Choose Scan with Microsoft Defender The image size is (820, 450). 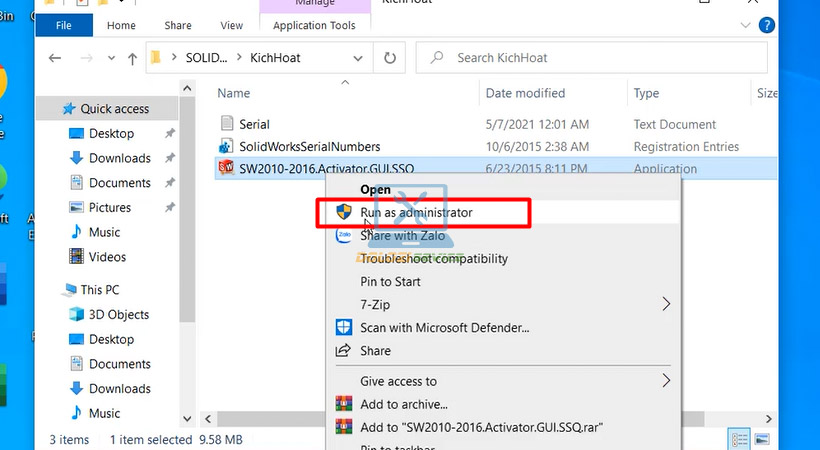point(445,328)
